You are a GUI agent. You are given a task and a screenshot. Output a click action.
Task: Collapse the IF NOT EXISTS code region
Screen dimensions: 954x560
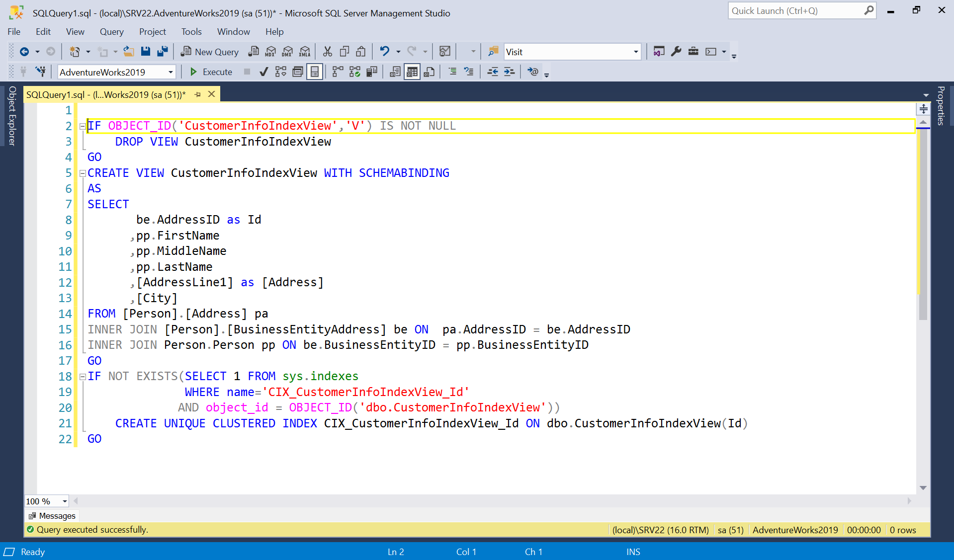pos(83,377)
